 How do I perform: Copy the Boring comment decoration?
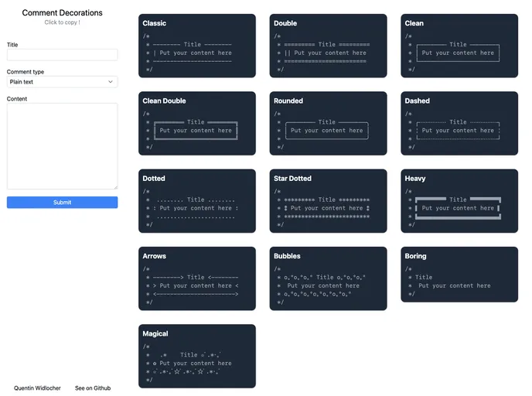click(x=459, y=275)
